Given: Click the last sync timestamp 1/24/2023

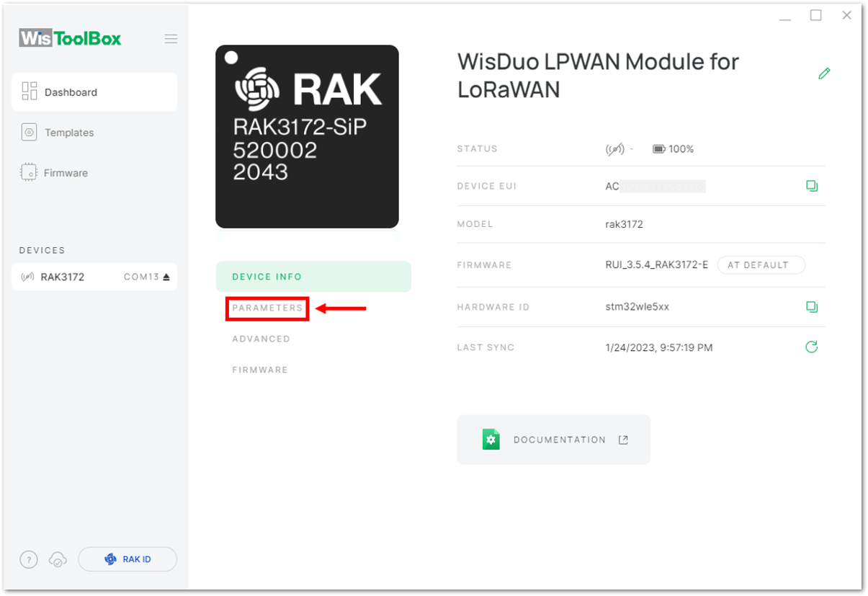Looking at the screenshot, I should pos(659,347).
